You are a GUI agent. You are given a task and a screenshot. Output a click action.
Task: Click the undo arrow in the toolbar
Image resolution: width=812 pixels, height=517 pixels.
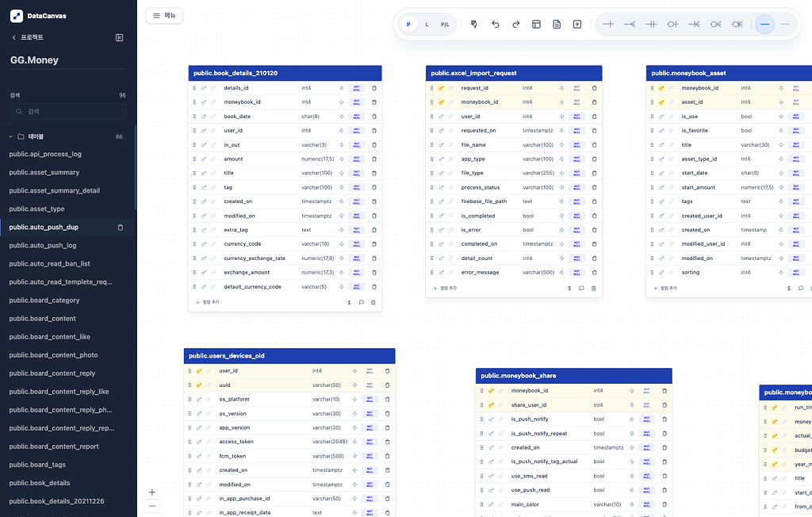point(495,25)
